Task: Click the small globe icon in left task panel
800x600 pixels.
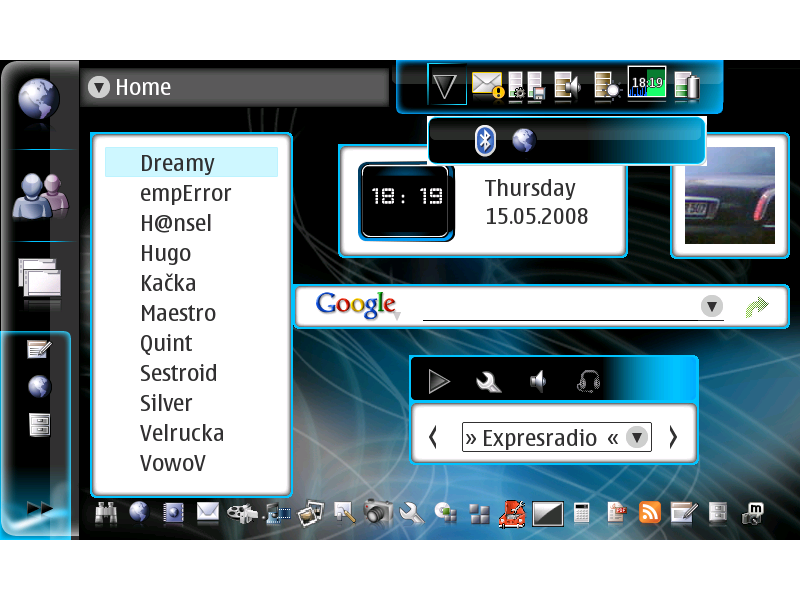Action: (39, 387)
